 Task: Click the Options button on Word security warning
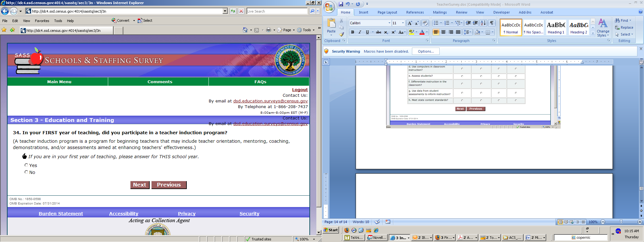pyautogui.click(x=426, y=51)
